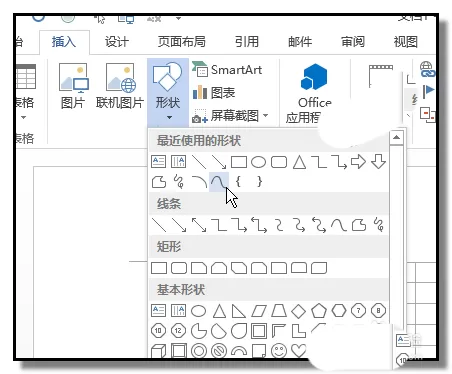Viewport: 452px width, 374px height.
Task: Select the Decagon (10) shape under 基本形状
Action: pos(158,331)
